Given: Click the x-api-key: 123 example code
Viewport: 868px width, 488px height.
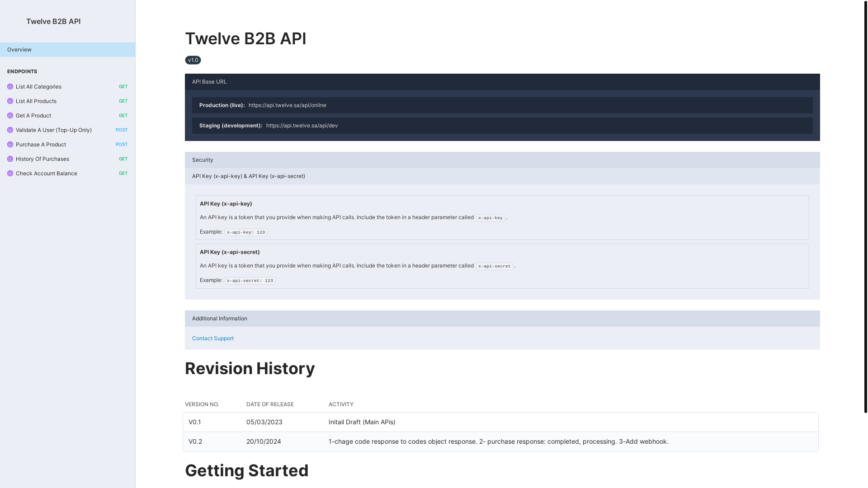Looking at the screenshot, I should coord(246,232).
